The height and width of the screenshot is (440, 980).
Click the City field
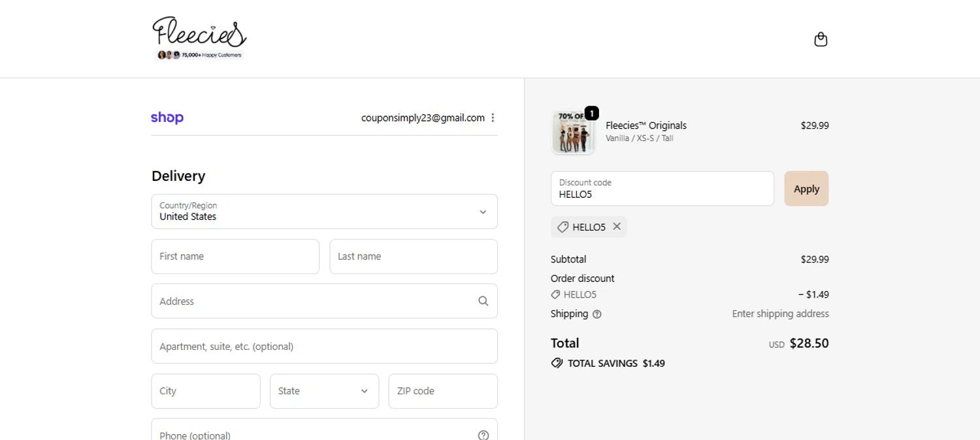(206, 391)
